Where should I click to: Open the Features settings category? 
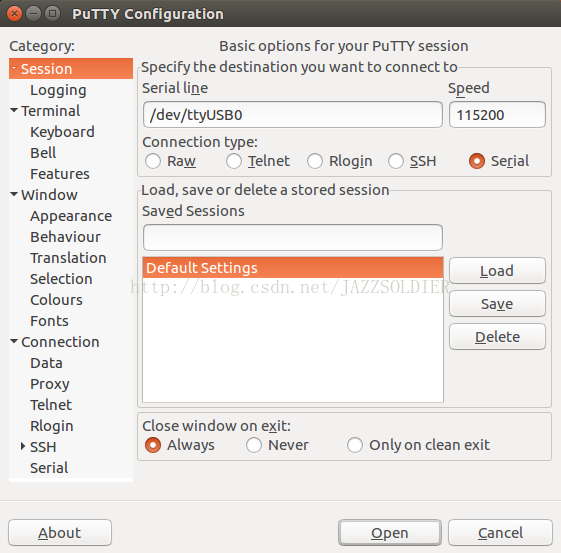(x=60, y=174)
